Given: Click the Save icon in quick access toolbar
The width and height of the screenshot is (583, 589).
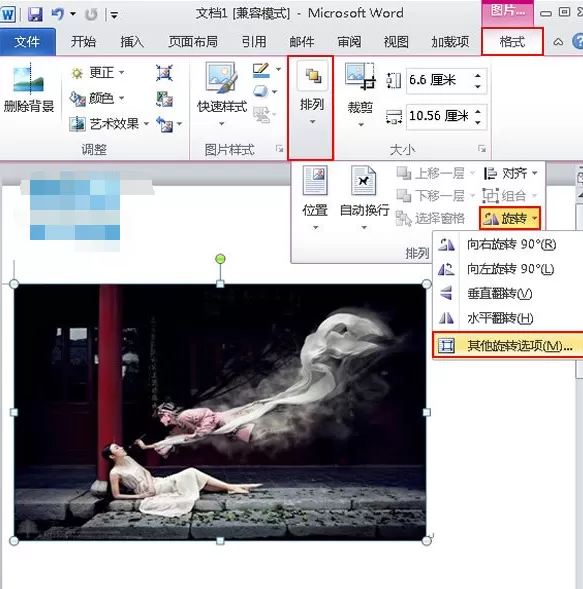Looking at the screenshot, I should pyautogui.click(x=35, y=14).
